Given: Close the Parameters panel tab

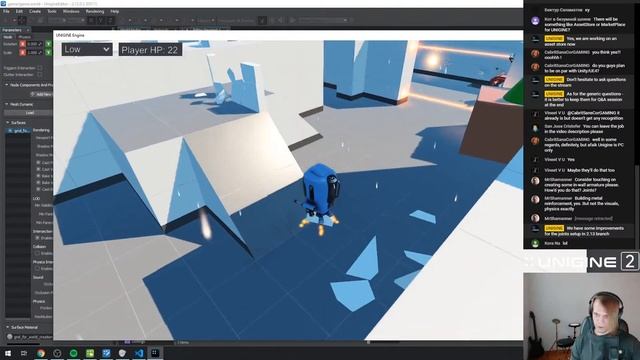Looking at the screenshot, I should pos(28,30).
